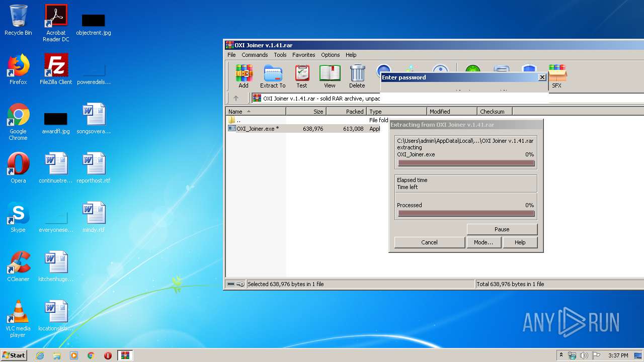The height and width of the screenshot is (362, 644).
Task: Click the Windows Start button
Action: (x=14, y=355)
